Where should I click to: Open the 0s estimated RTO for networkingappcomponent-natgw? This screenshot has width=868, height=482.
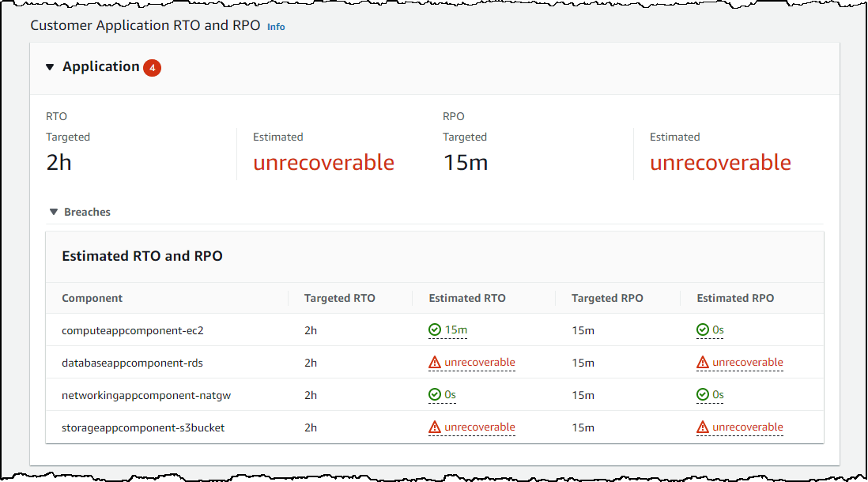450,394
